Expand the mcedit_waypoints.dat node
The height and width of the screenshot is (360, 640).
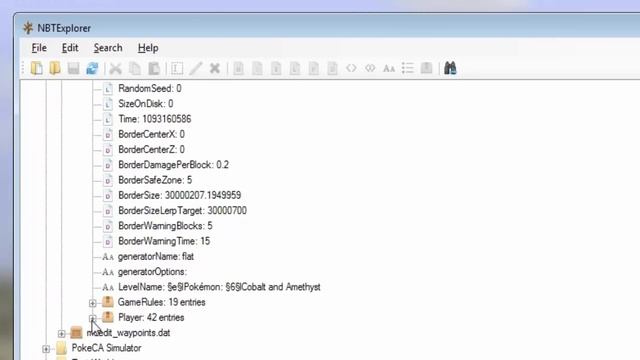61,333
